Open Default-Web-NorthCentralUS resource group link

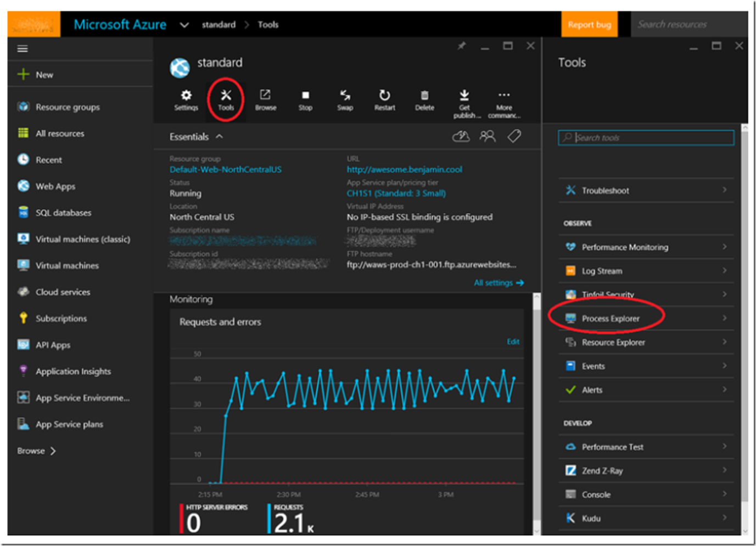[x=225, y=170]
